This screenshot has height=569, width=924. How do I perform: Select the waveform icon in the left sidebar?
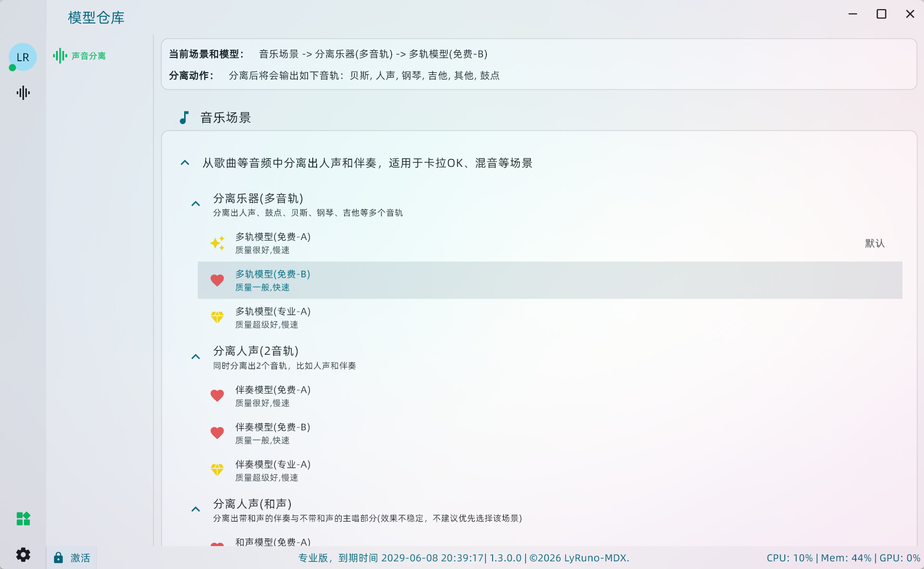tap(22, 93)
